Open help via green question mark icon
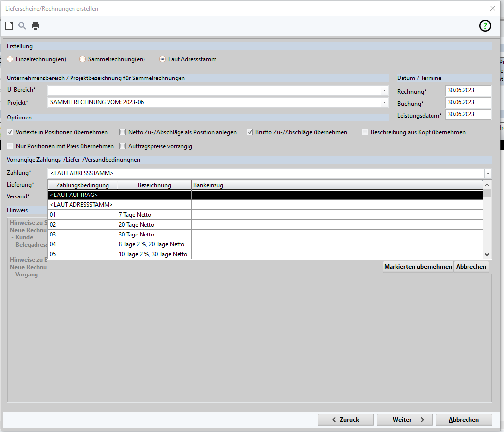The height and width of the screenshot is (432, 504). click(485, 26)
